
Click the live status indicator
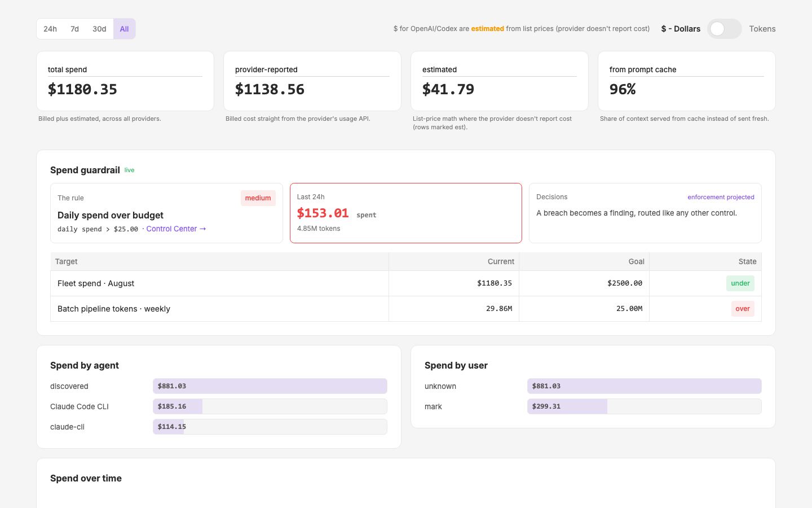click(x=129, y=170)
